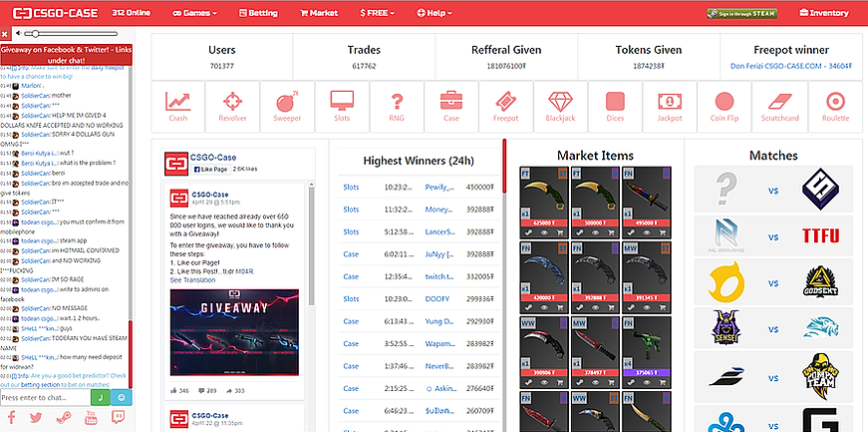868x432 pixels.
Task: Select the NL Gaming vs TTFU match
Action: pos(773,237)
